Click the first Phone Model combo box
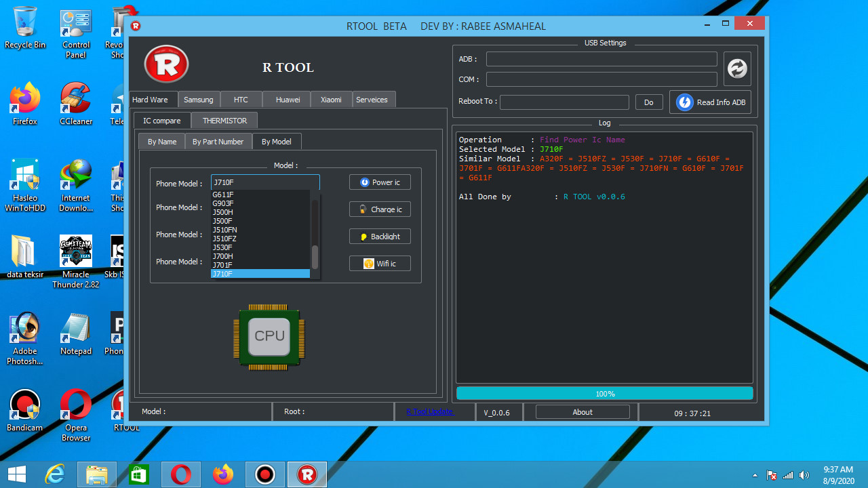The height and width of the screenshot is (488, 868). pos(265,182)
